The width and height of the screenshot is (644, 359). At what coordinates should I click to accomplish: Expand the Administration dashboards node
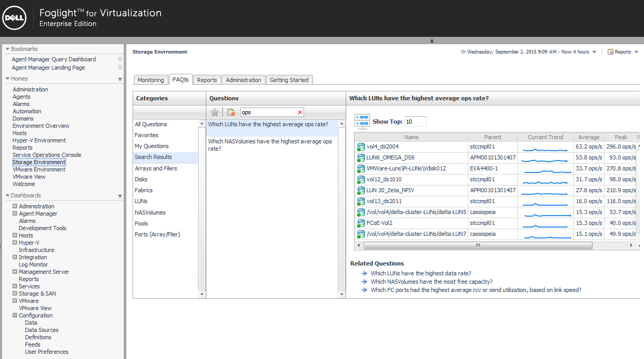pyautogui.click(x=15, y=206)
